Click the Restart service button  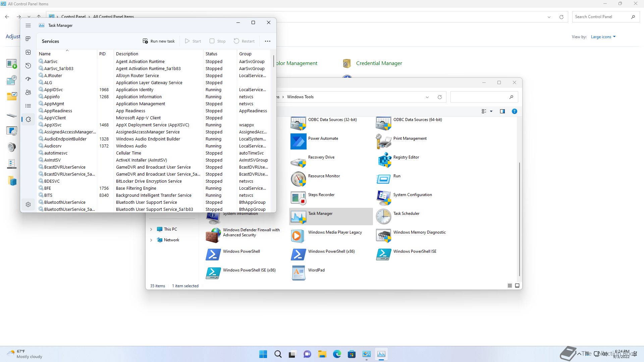click(244, 41)
